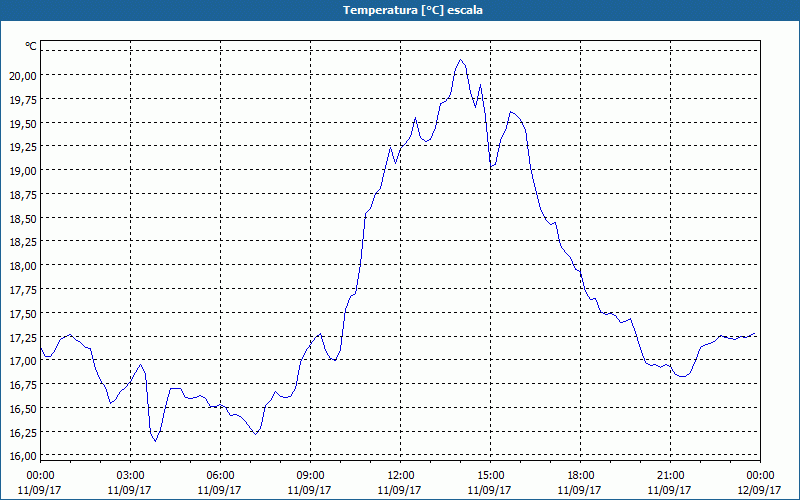Click the 12:00 time axis label
Screen dimensions: 800x500
pos(401,476)
